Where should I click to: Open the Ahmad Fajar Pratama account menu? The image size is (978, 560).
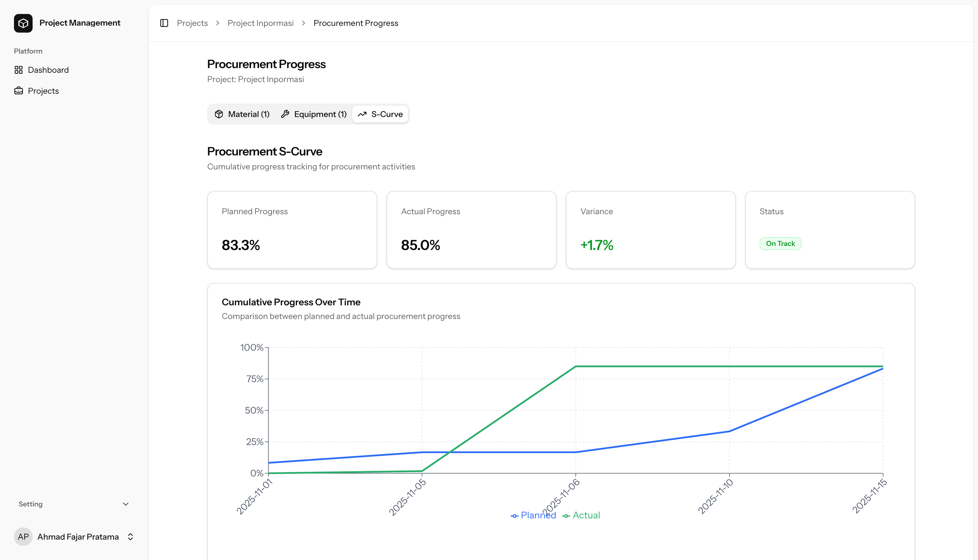click(78, 536)
